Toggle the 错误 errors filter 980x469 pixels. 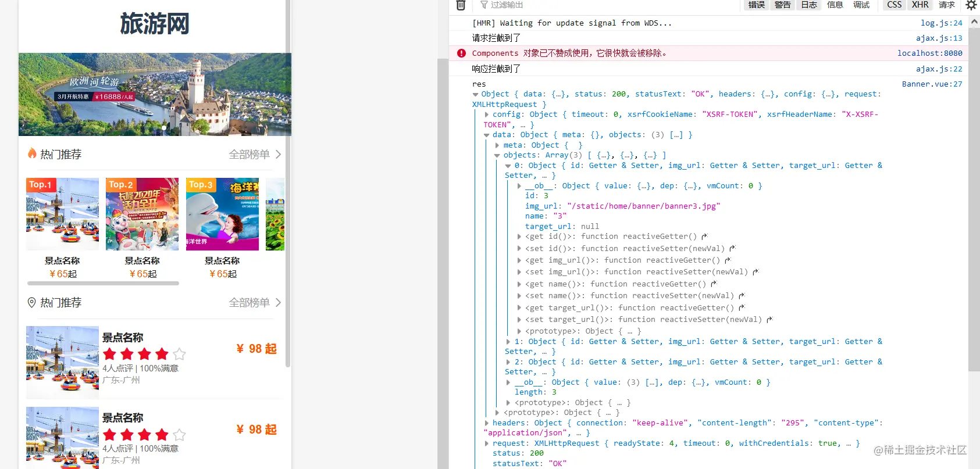(756, 5)
